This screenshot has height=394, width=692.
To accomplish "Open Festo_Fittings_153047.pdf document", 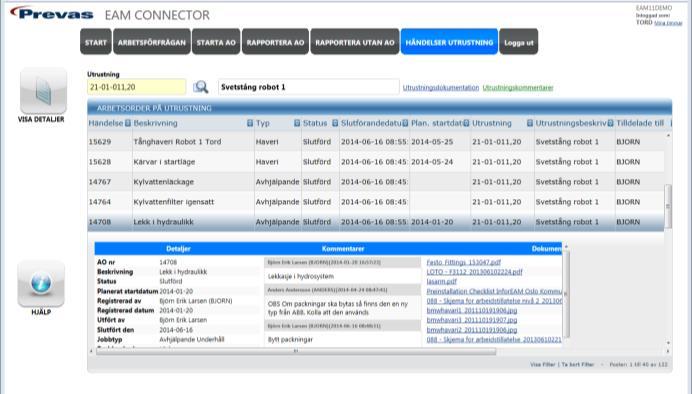I will [463, 262].
